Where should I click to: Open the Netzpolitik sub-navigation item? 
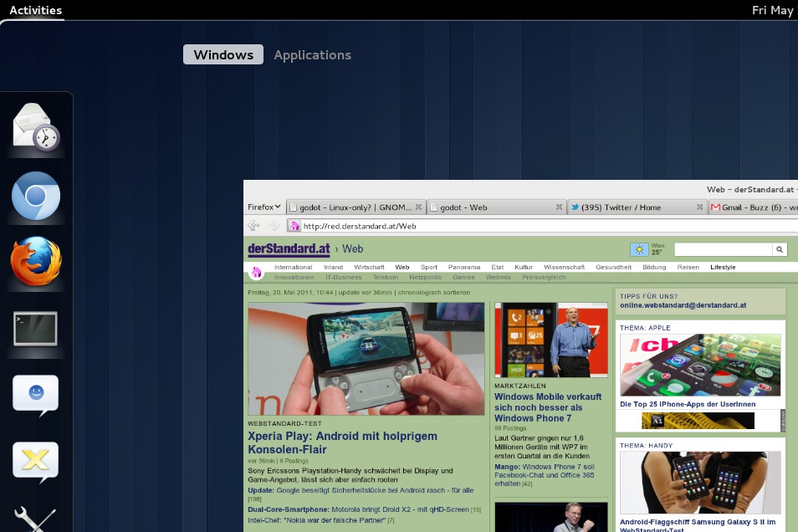tap(426, 278)
